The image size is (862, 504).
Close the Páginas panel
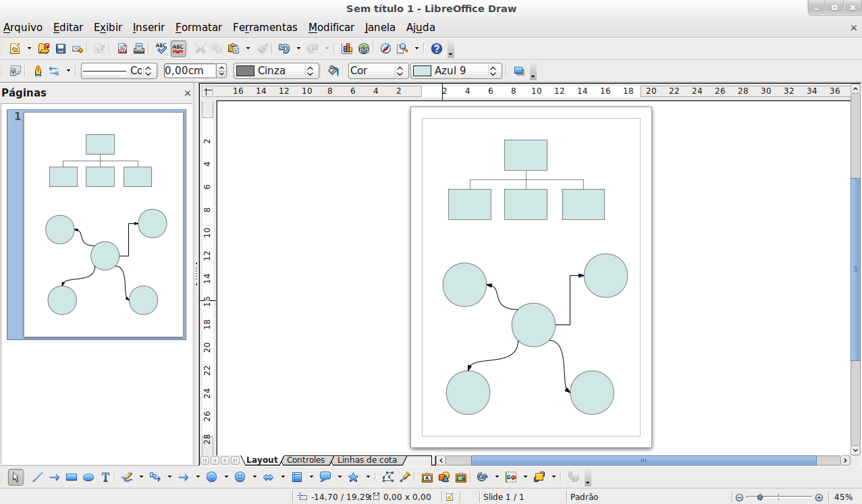[x=188, y=94]
